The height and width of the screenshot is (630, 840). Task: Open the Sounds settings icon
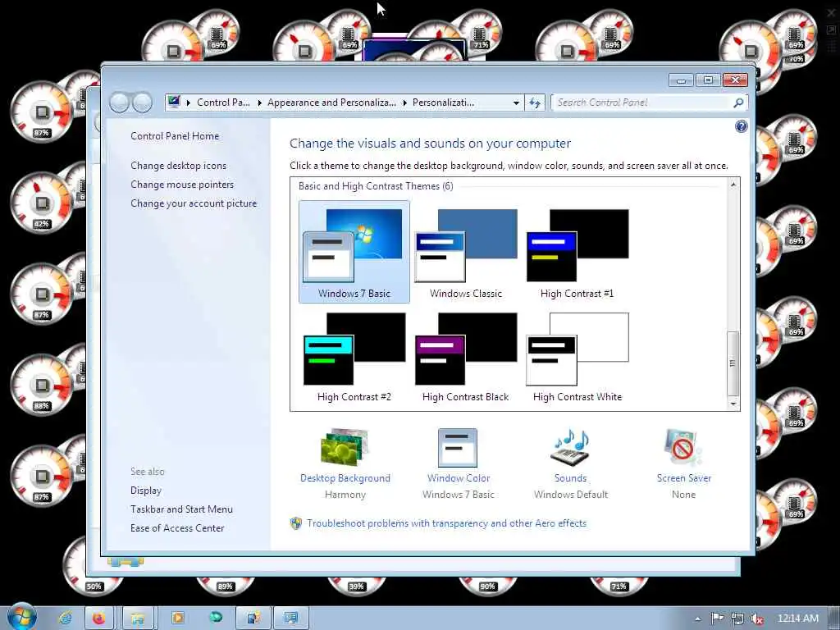(571, 447)
